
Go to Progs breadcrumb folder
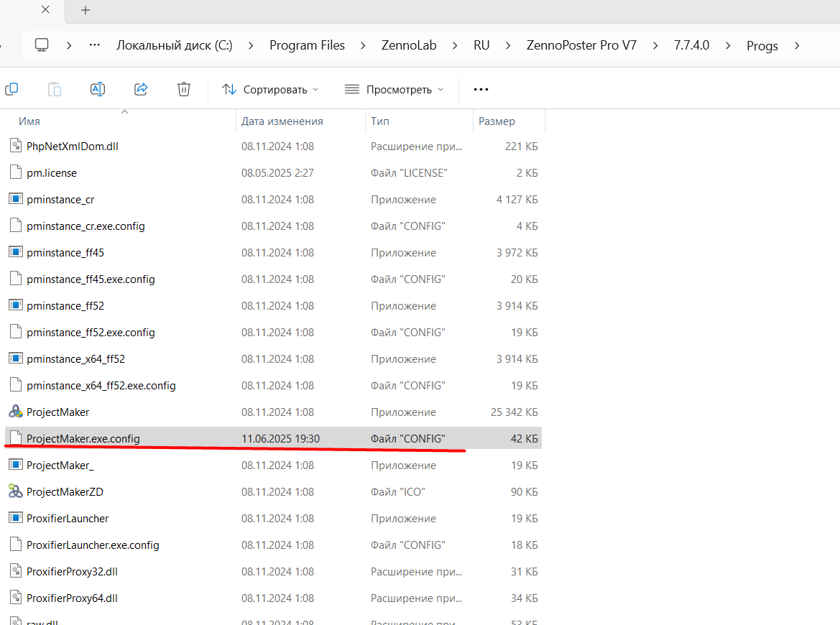tap(762, 45)
